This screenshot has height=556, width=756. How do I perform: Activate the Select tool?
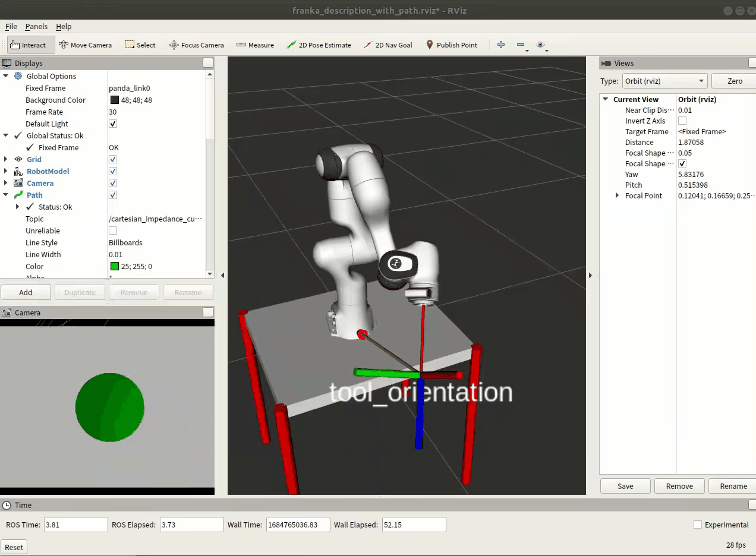pyautogui.click(x=140, y=45)
